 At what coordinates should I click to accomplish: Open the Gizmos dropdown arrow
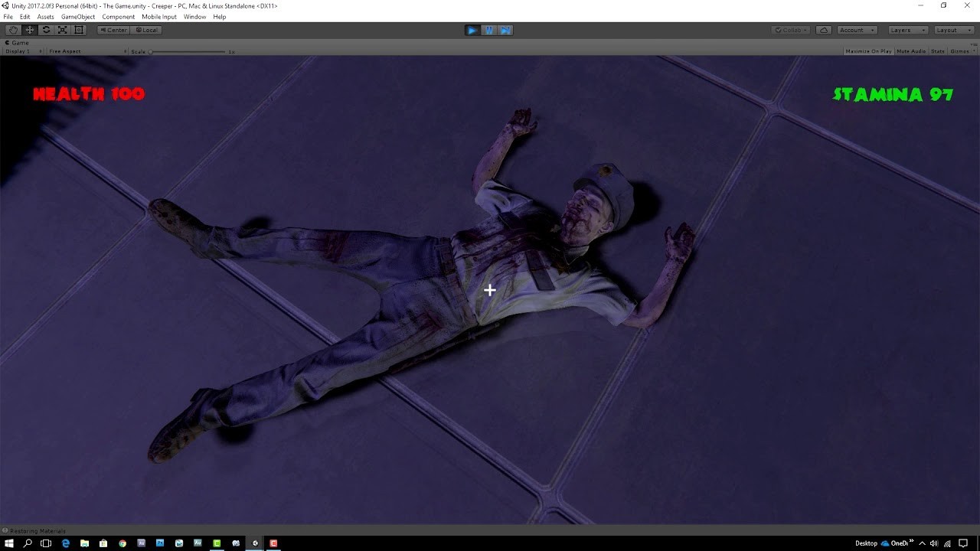[x=973, y=51]
